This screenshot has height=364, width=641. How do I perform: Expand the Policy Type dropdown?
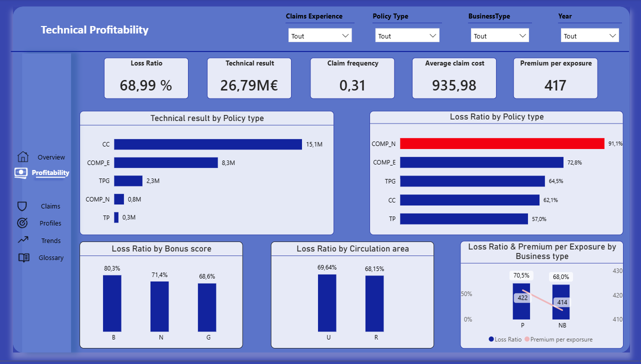click(407, 35)
